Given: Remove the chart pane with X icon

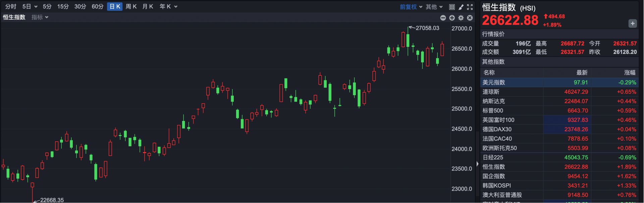Looking at the screenshot, I should 470,18.
